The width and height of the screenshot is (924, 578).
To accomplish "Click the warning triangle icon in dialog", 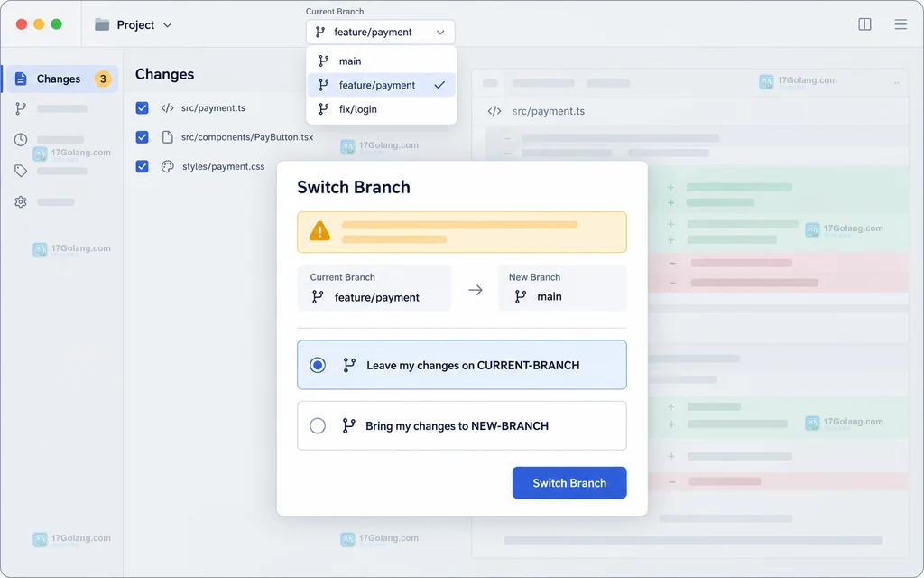I will click(x=320, y=231).
